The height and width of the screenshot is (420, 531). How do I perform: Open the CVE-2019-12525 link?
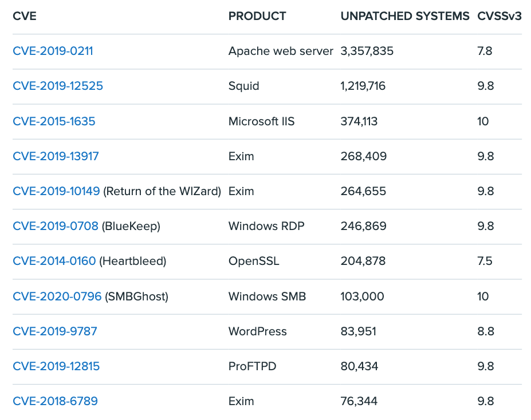[58, 86]
